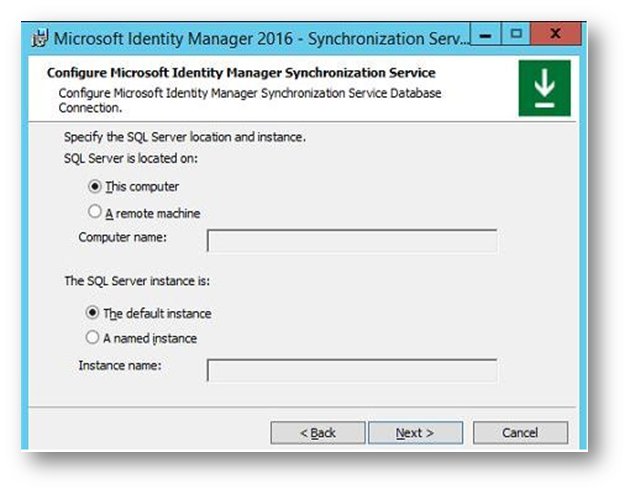630x494 pixels.
Task: Minimize the Identity Manager setup window
Action: (x=485, y=34)
